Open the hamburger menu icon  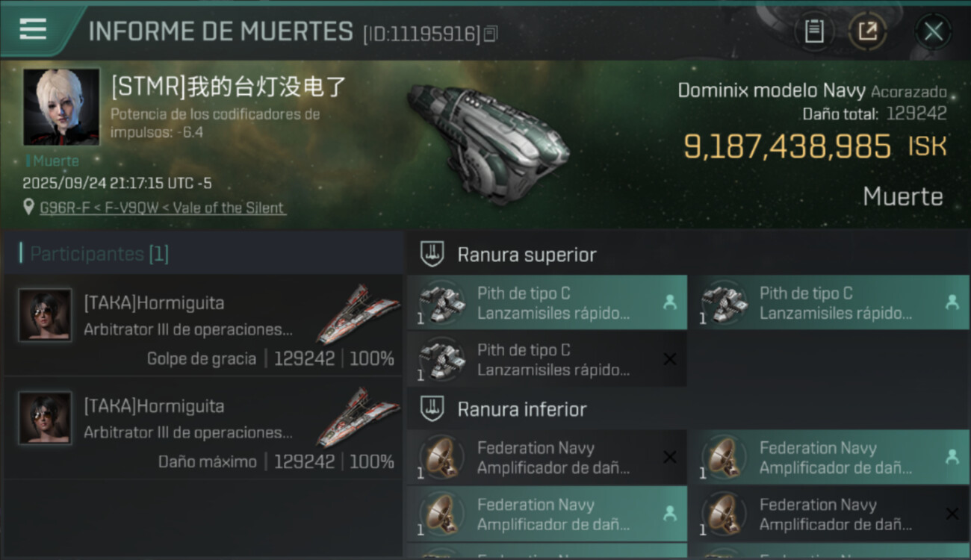[33, 29]
